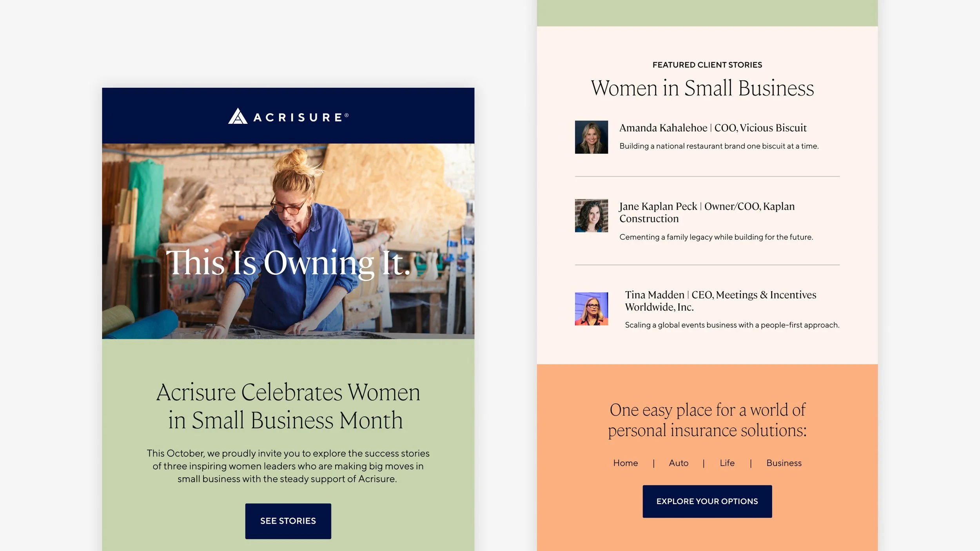Select the Home insurance link
980x551 pixels.
coord(625,463)
